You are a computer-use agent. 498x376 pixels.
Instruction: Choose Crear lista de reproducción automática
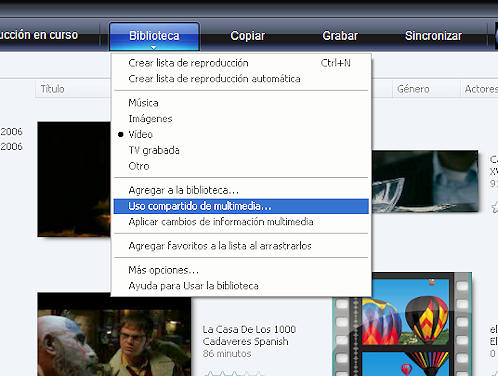pos(241,79)
